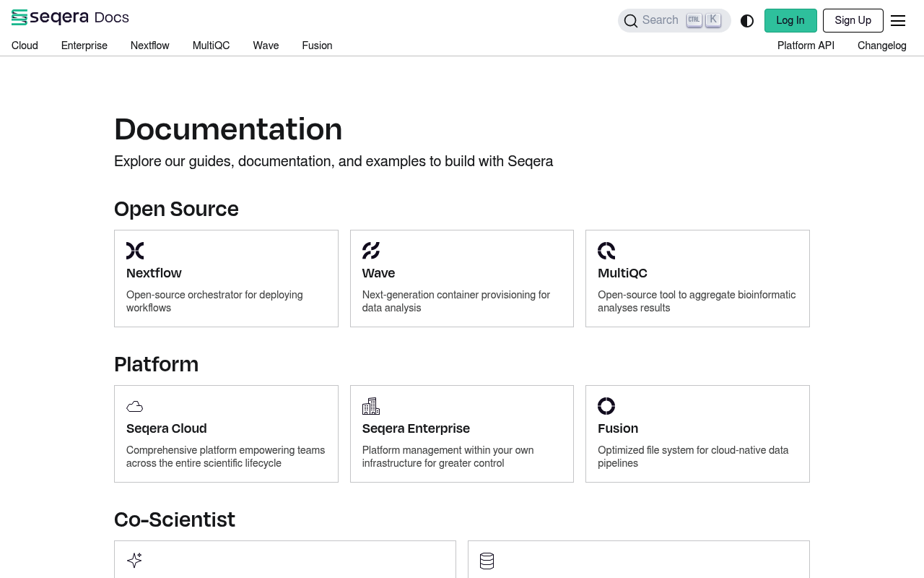Click the database icon in Co-Scientist card

pyautogui.click(x=487, y=561)
